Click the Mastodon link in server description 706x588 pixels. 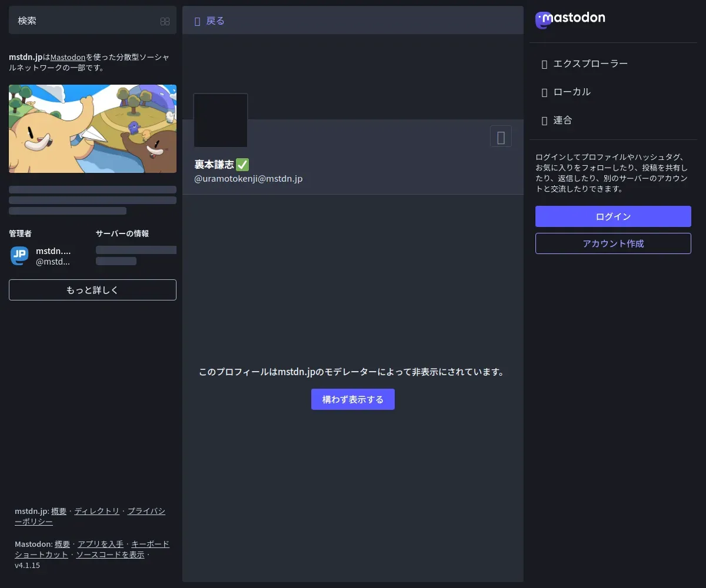pos(68,57)
